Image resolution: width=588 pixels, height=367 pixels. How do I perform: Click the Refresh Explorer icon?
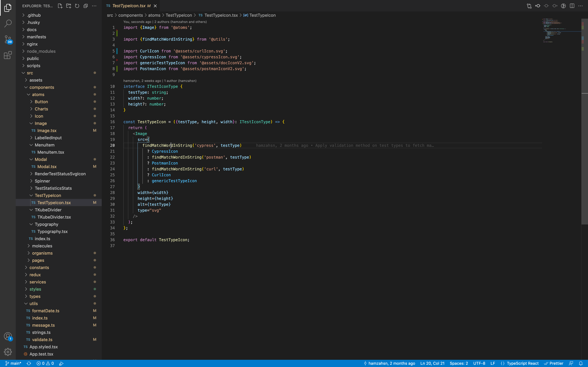click(x=77, y=6)
